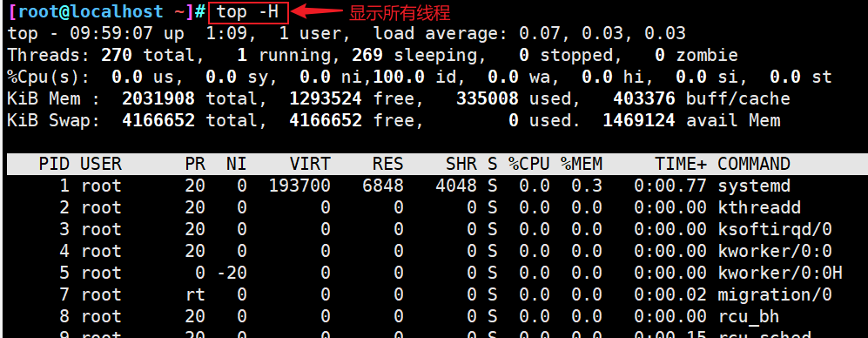Click the 0:00.77 time for systemd
The image size is (868, 338).
[x=670, y=186]
